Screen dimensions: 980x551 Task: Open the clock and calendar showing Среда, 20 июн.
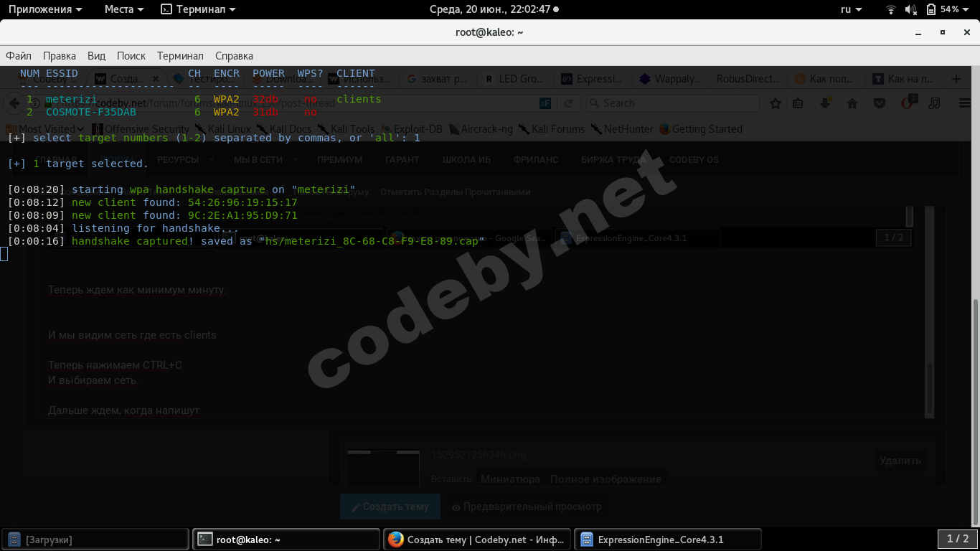pos(494,9)
